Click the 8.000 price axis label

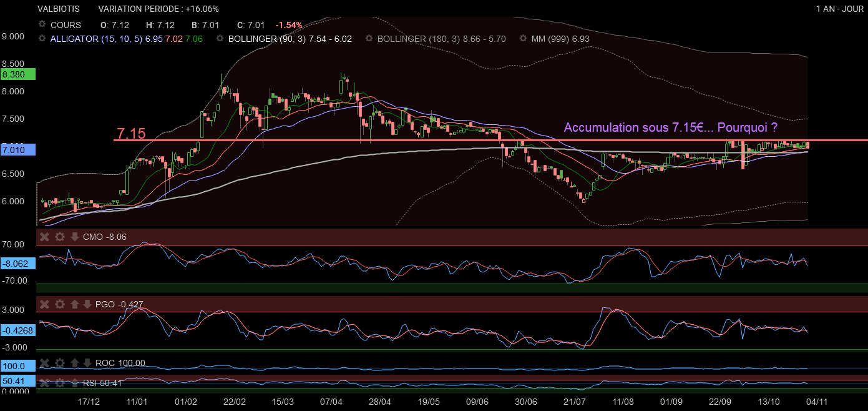tap(14, 91)
